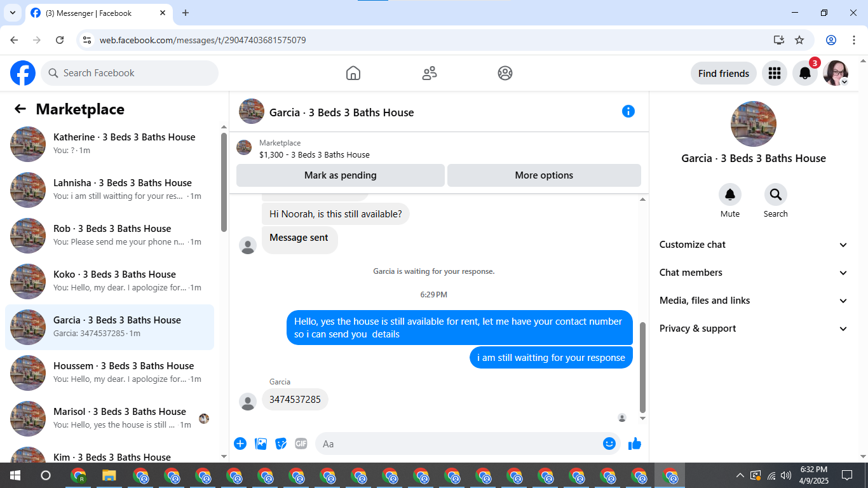Open Koko's conversation
This screenshot has height=488, width=868.
click(110, 281)
